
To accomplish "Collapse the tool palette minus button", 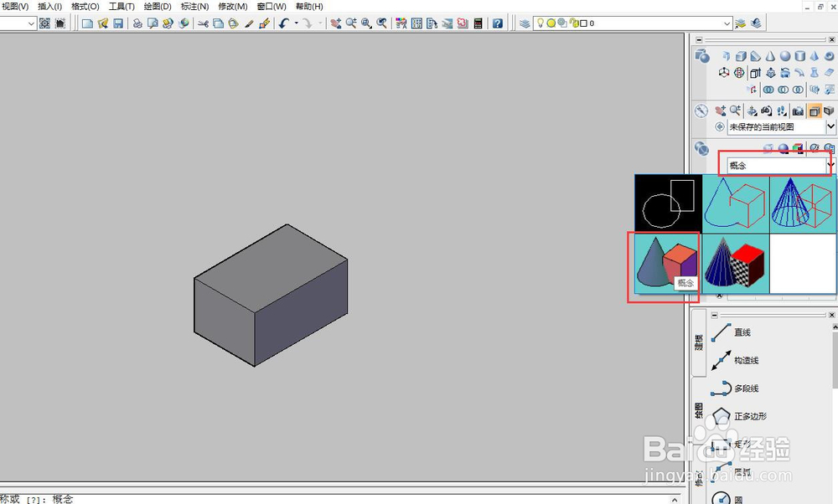I will coord(715,315).
